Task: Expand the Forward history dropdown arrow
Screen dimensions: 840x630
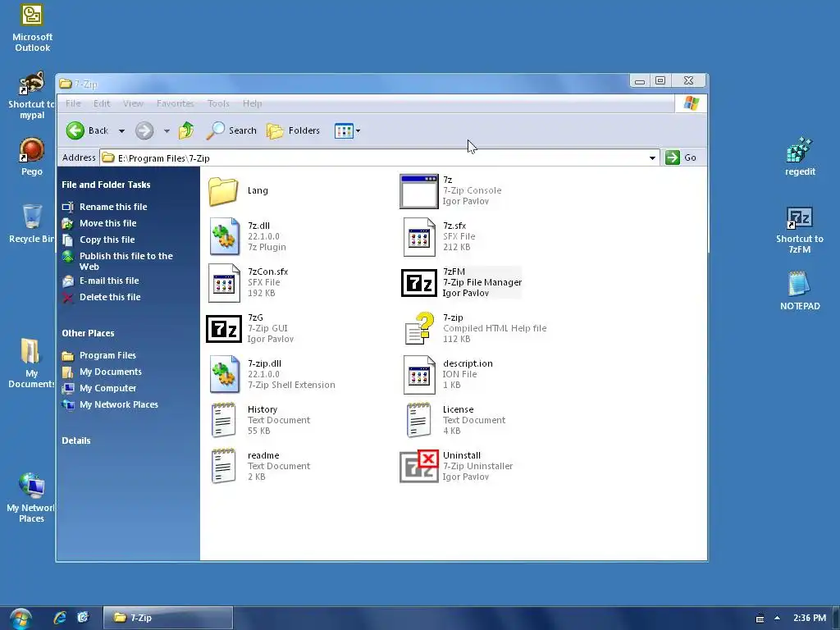Action: [x=167, y=130]
